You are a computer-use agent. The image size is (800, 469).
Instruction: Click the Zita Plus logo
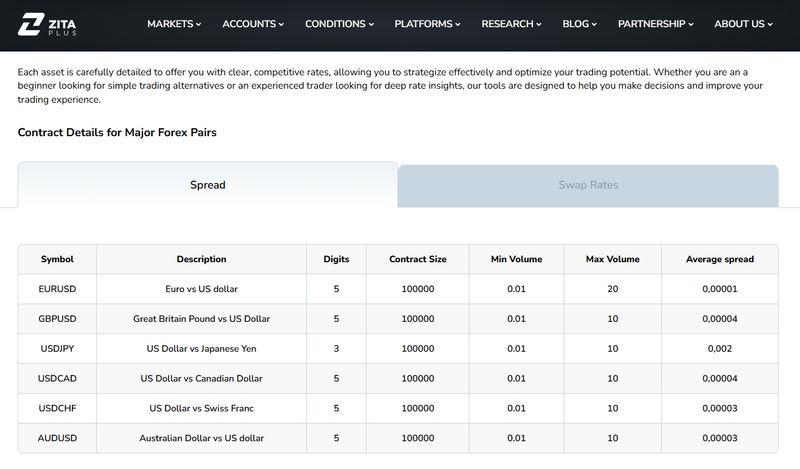[x=47, y=24]
